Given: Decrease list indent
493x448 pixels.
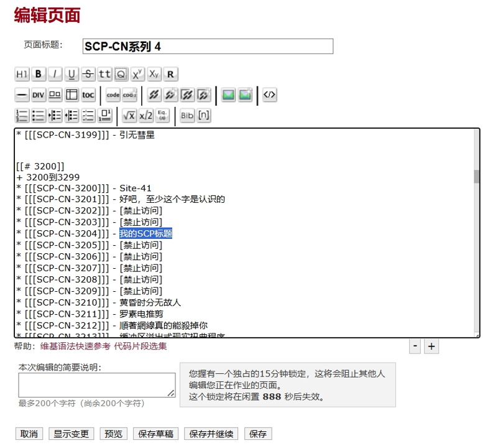Looking at the screenshot, I should [x=71, y=116].
